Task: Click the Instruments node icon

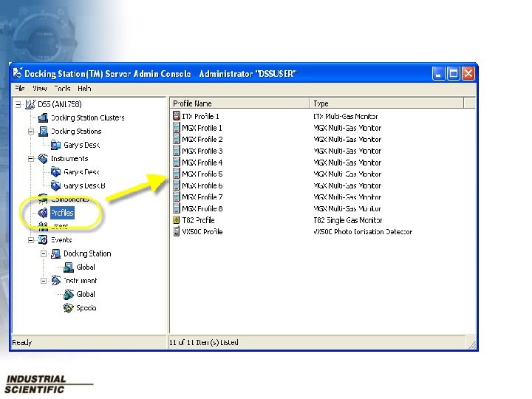Action: pos(43,158)
